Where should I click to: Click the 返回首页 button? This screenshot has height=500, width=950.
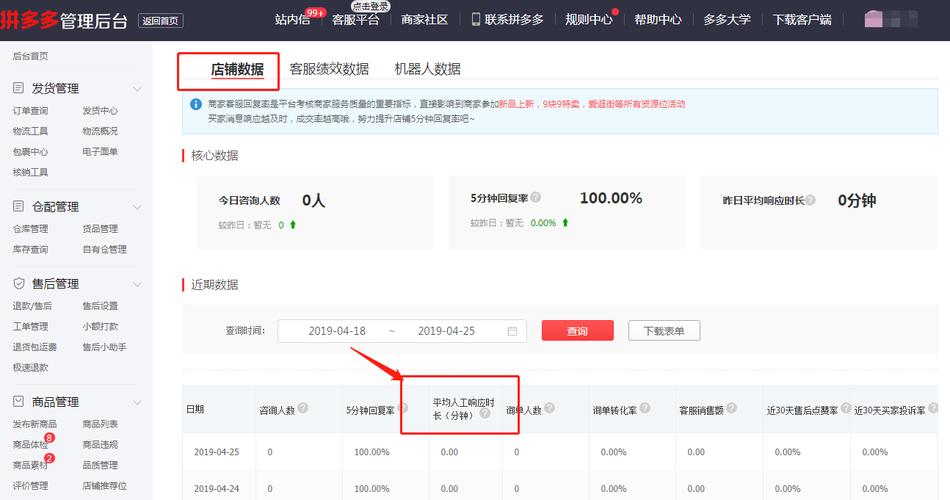(161, 21)
